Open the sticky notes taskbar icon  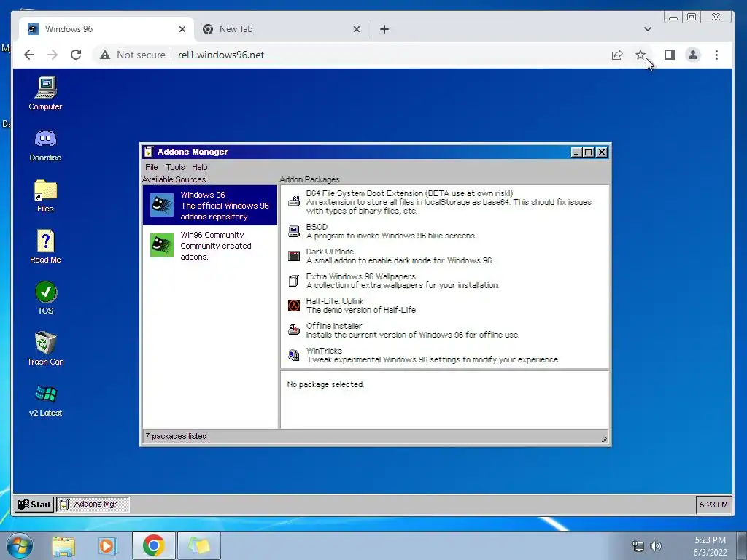pos(199,545)
